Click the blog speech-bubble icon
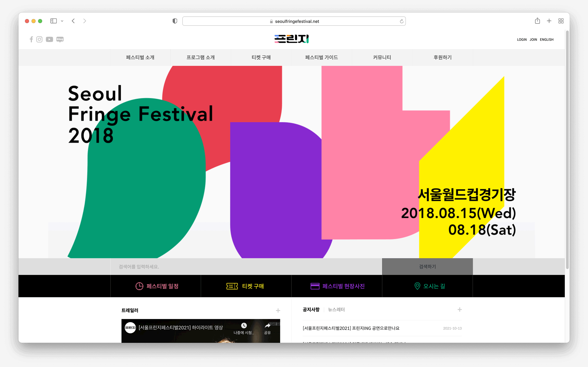Screen dimensions: 588x367 (60, 39)
